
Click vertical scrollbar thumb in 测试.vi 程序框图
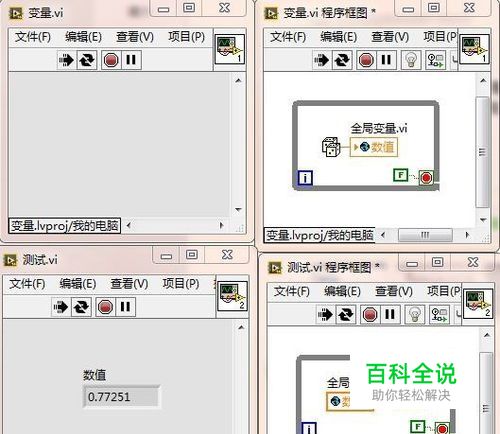coord(486,393)
